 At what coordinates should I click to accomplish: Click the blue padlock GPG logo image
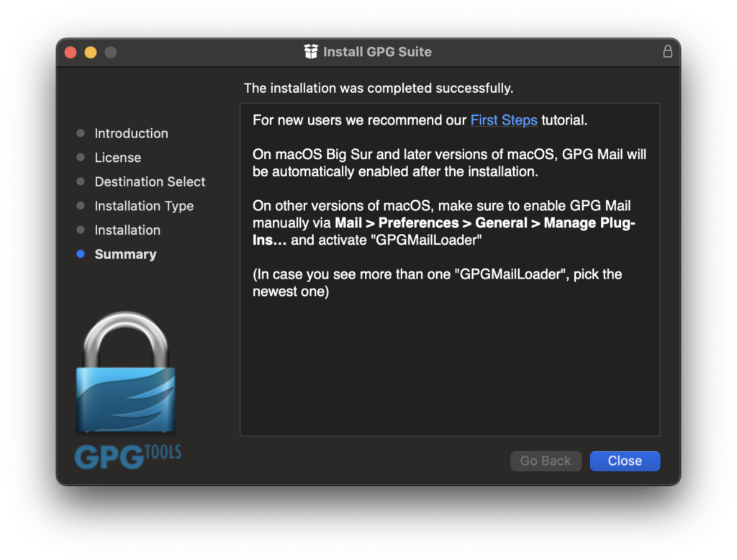125,373
